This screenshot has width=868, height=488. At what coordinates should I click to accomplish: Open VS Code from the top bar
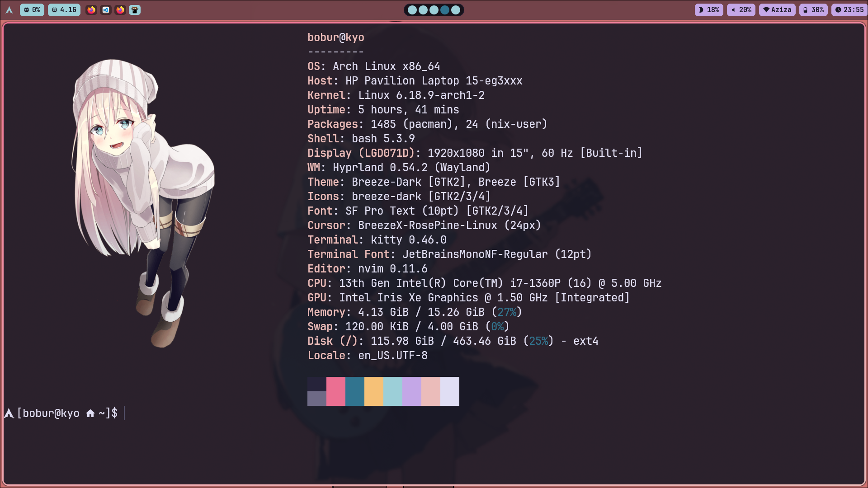click(x=106, y=10)
